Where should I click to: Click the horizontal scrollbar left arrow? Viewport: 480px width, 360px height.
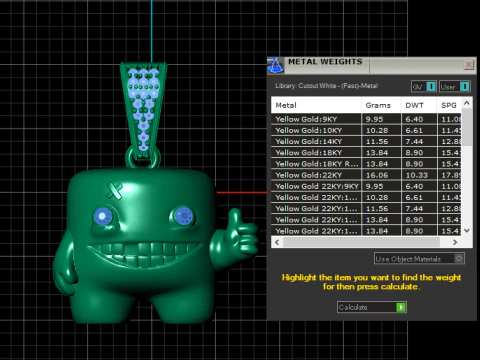(277, 242)
